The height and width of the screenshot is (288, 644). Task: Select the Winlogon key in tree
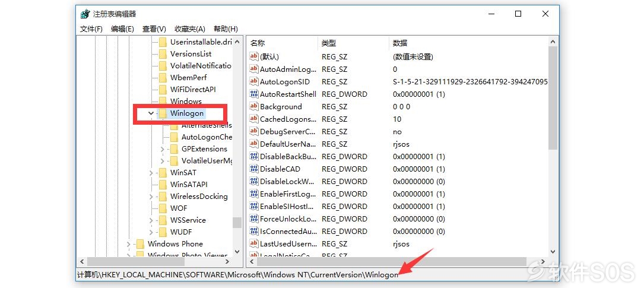point(187,113)
